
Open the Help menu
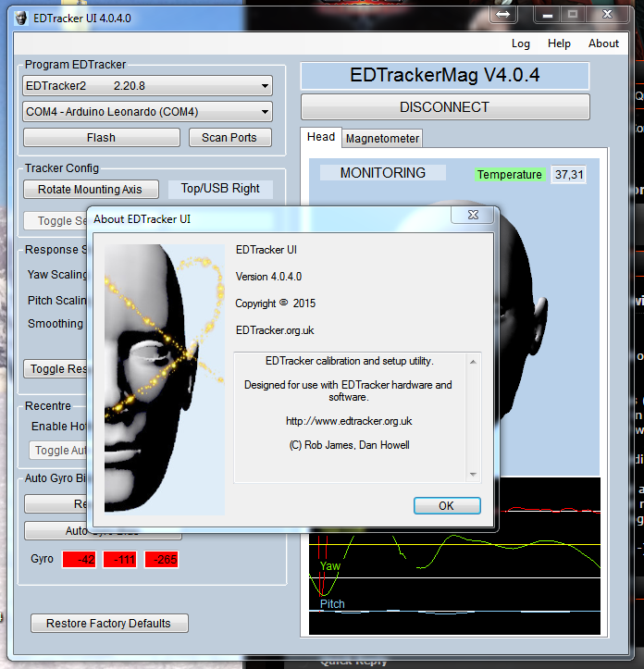tap(559, 43)
